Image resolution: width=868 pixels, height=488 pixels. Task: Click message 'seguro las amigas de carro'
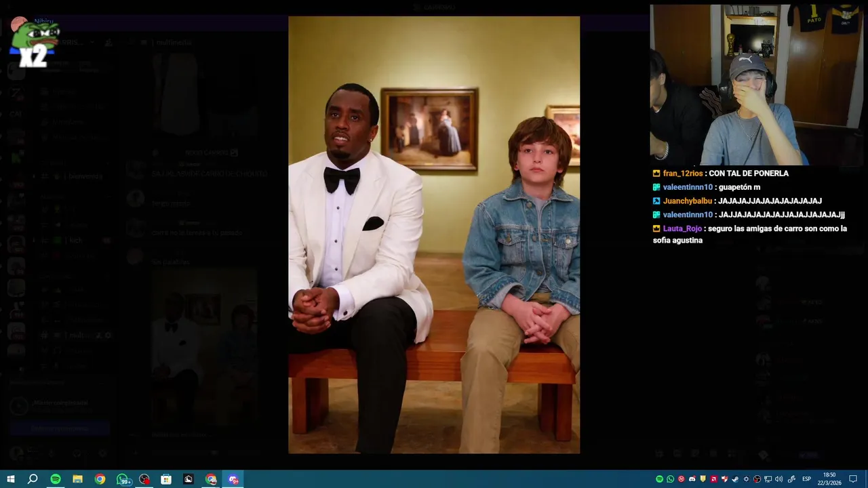click(x=750, y=235)
